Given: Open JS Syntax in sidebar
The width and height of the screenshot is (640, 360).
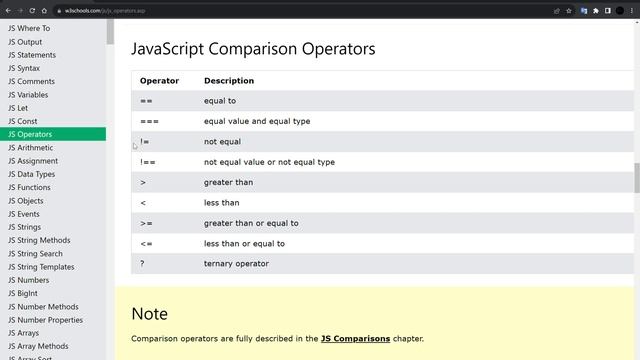Looking at the screenshot, I should [x=24, y=68].
